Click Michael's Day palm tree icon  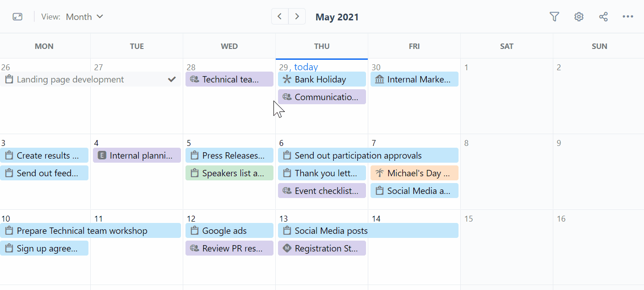pyautogui.click(x=379, y=173)
